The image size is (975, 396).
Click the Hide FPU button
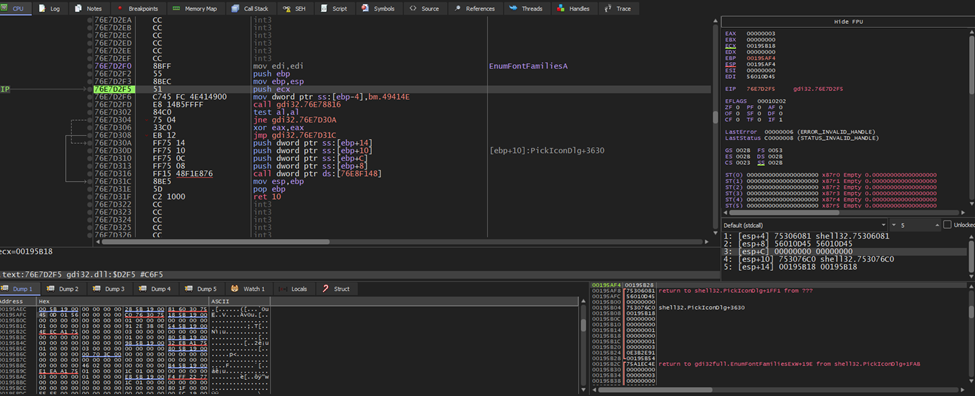click(848, 22)
